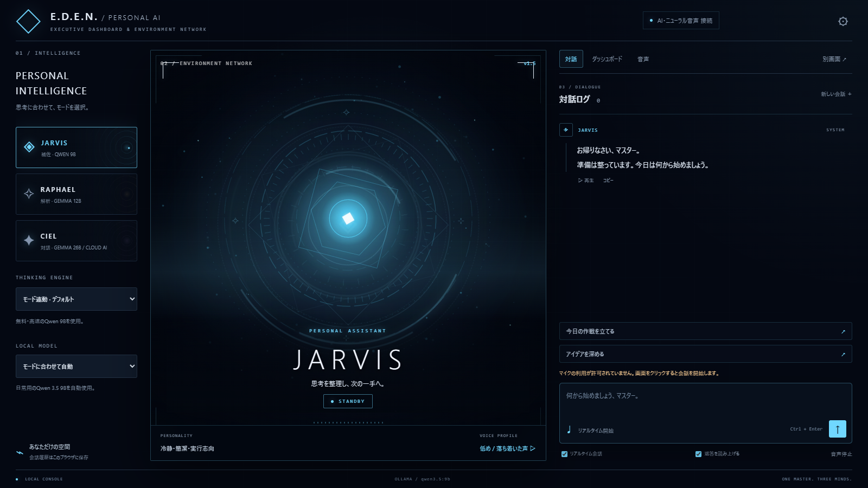The height and width of the screenshot is (488, 868).
Task: Play the 低め / 落ち着いた声 voice profile
Action: pyautogui.click(x=507, y=448)
